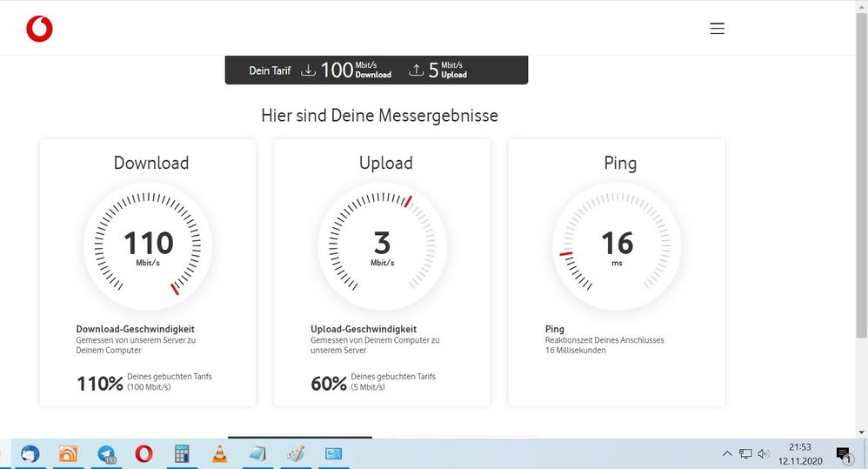
Task: Click the network tray icon
Action: [745, 454]
